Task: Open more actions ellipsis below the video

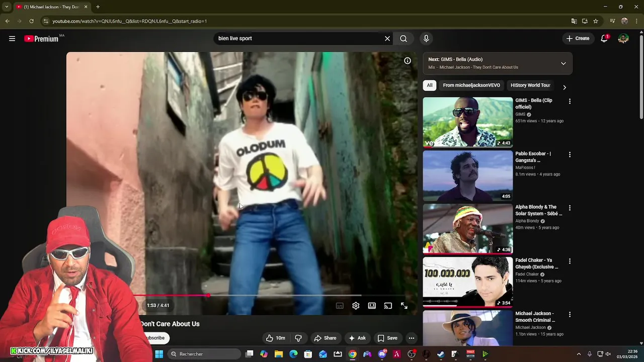Action: [412, 338]
